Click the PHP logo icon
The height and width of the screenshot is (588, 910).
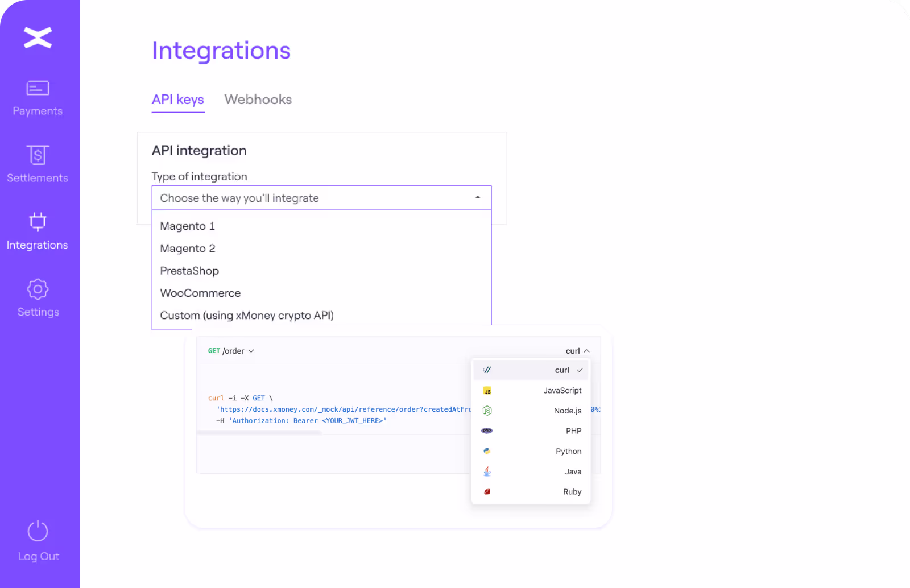click(487, 431)
